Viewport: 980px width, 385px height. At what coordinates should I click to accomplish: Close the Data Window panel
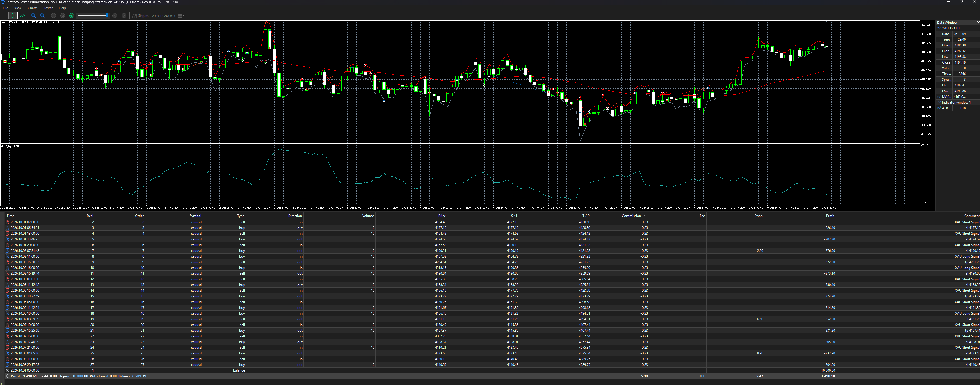(978, 23)
